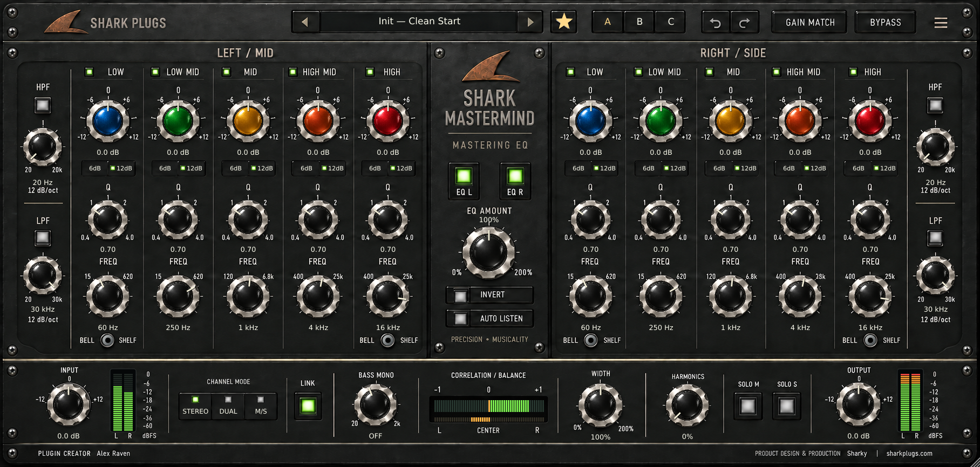The height and width of the screenshot is (467, 980).
Task: Click the Left/Mid green LOW MID gain knob
Action: 178,120
